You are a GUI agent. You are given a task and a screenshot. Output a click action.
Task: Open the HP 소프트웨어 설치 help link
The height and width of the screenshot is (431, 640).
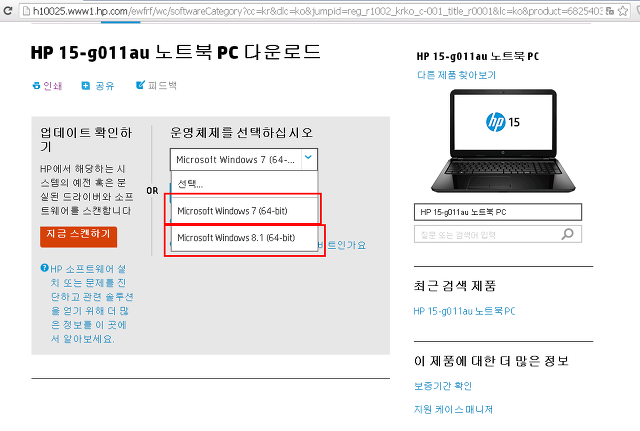point(92,304)
